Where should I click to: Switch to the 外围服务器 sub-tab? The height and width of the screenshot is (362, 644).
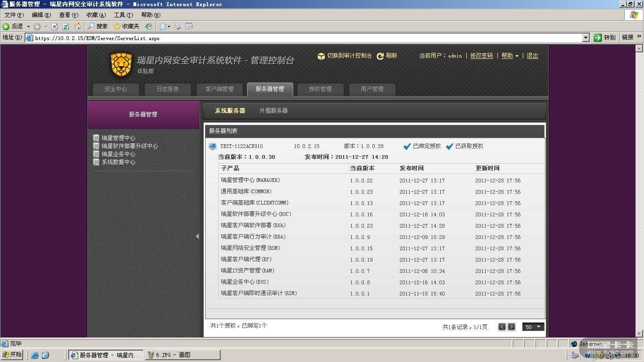coord(273,111)
